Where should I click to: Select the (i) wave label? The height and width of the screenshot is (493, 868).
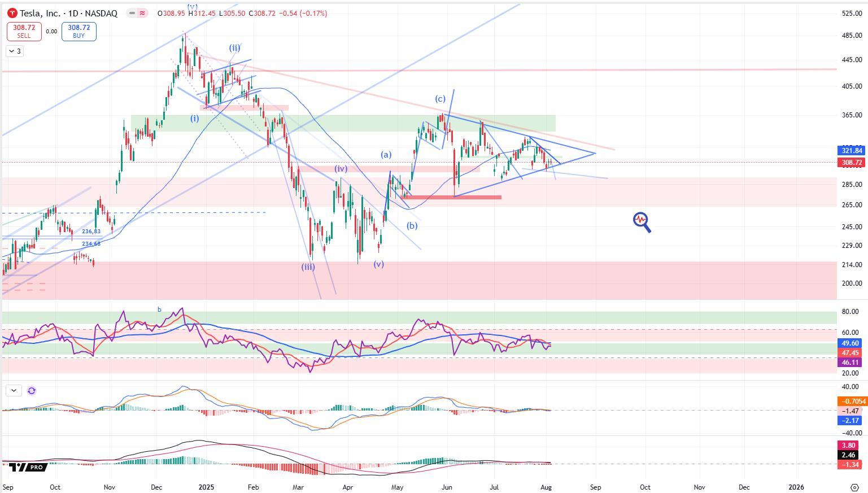[194, 119]
